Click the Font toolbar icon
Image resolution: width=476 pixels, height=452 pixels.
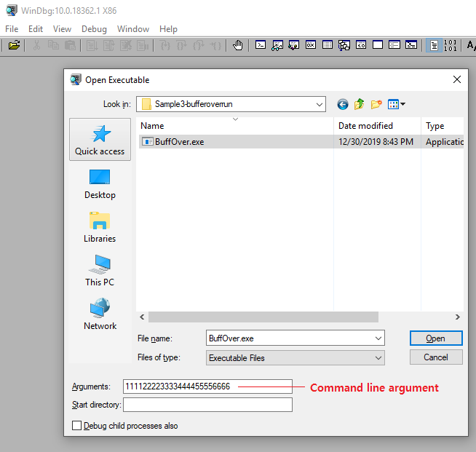(471, 45)
